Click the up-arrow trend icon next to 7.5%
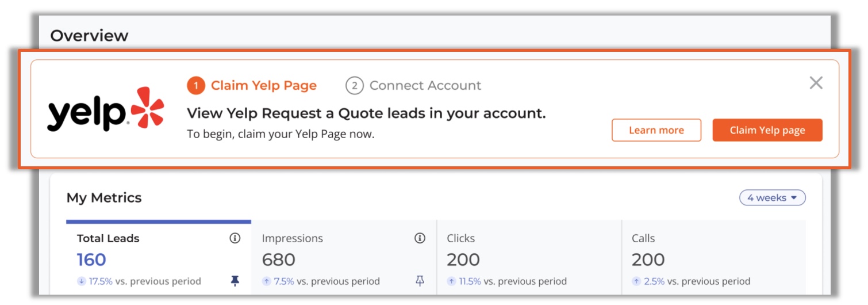Viewport: 868px width, 305px height. coord(266,281)
